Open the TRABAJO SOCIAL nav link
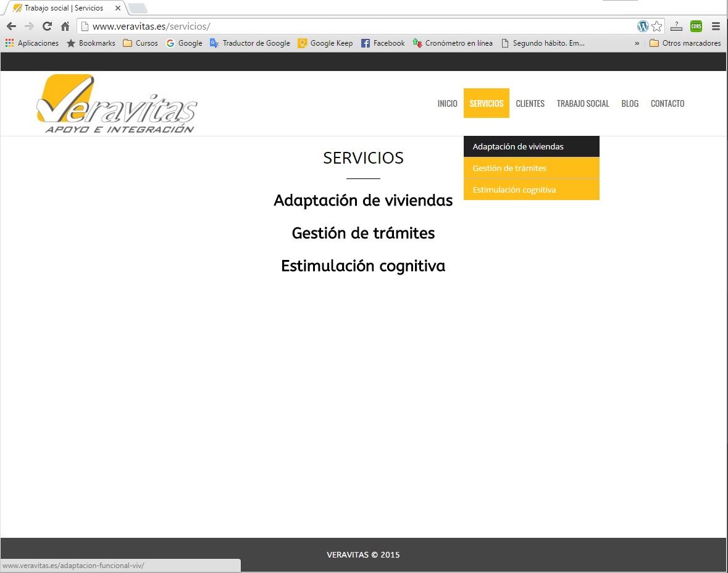The height and width of the screenshot is (573, 728). [583, 104]
